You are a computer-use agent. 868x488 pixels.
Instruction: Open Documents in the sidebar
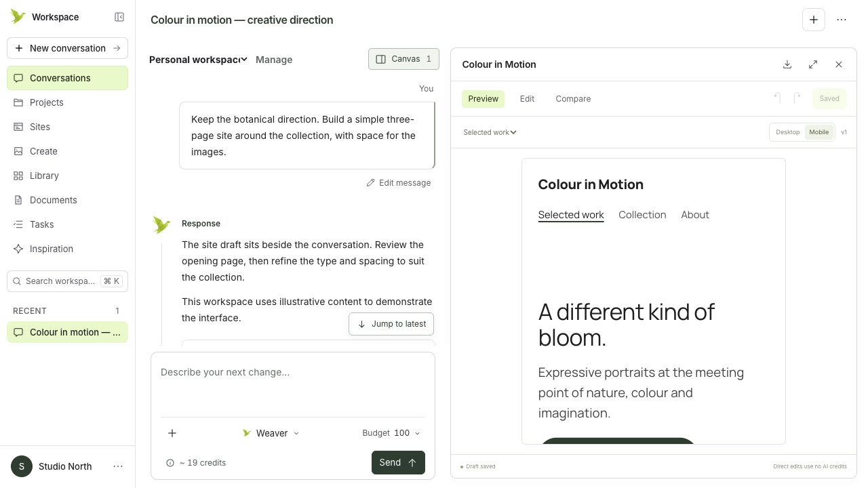pos(67,200)
